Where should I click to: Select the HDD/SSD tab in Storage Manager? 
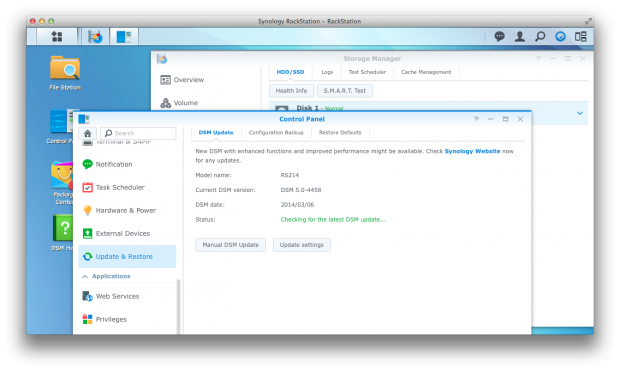tap(290, 72)
